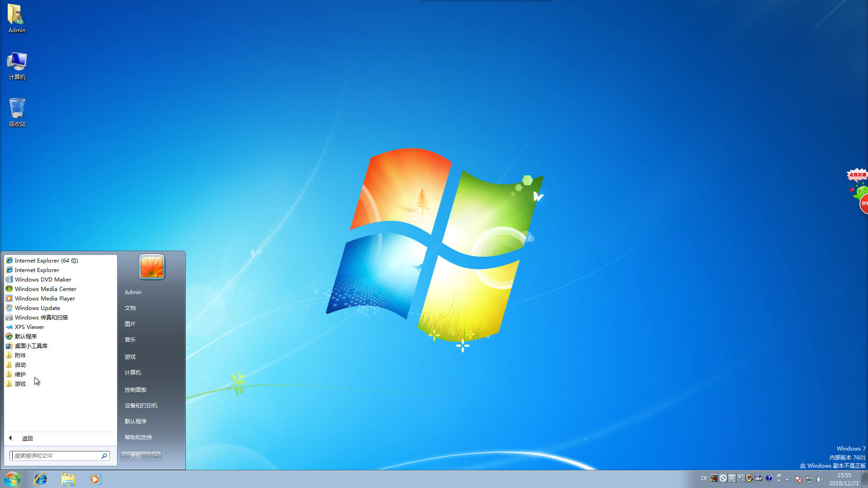This screenshot has height=488, width=868.
Task: Click the 关机 shutdown button
Action: click(x=135, y=455)
